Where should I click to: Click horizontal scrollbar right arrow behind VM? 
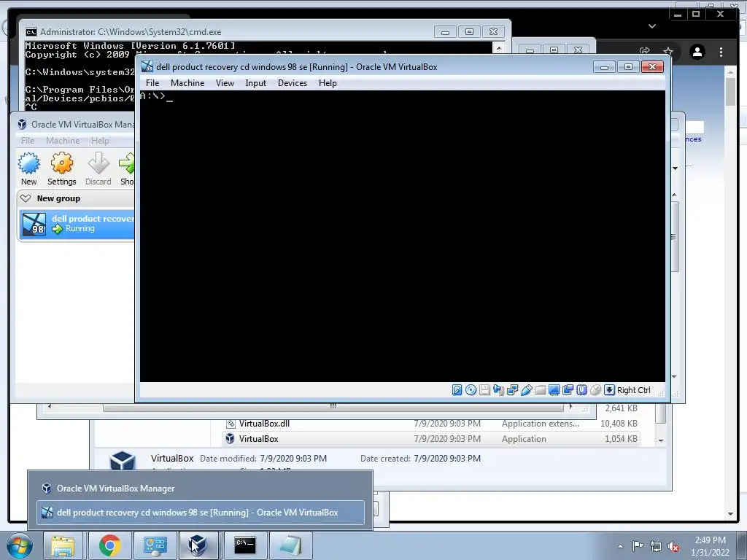(570, 407)
